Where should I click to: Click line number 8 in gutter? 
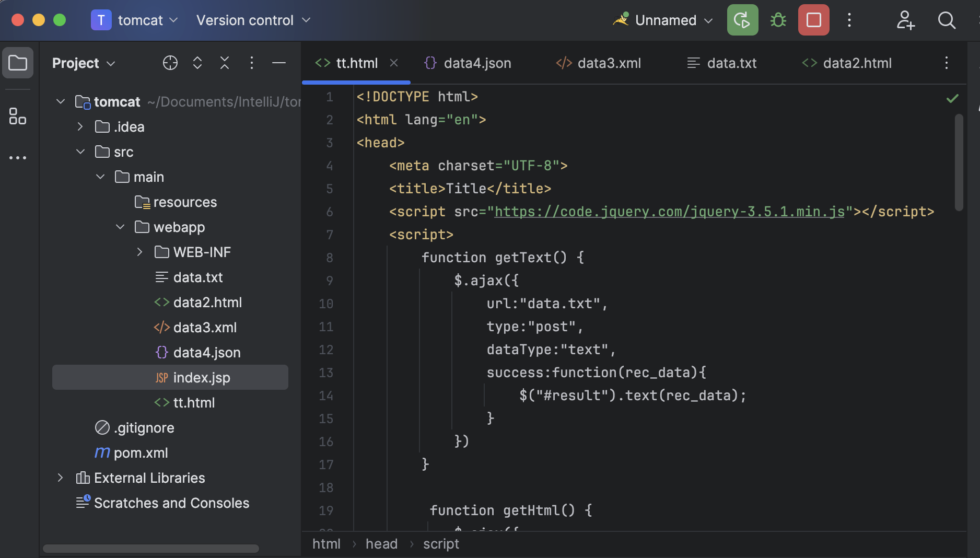[330, 257]
